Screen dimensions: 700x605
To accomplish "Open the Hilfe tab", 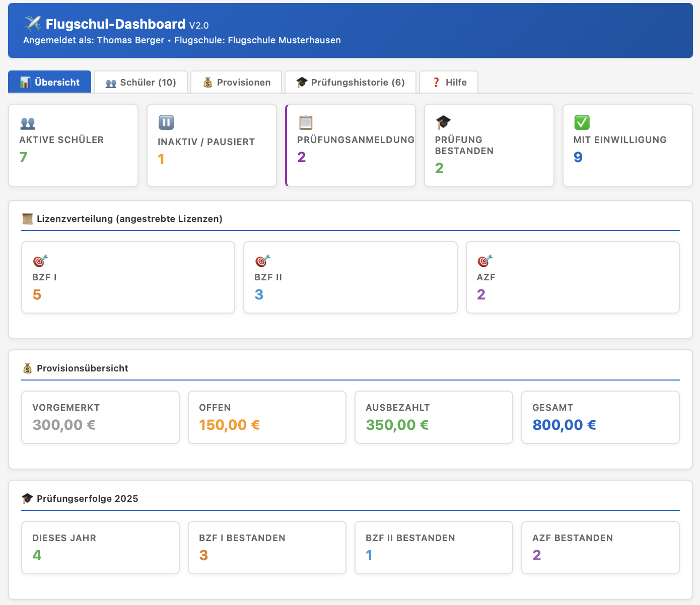I will 449,82.
